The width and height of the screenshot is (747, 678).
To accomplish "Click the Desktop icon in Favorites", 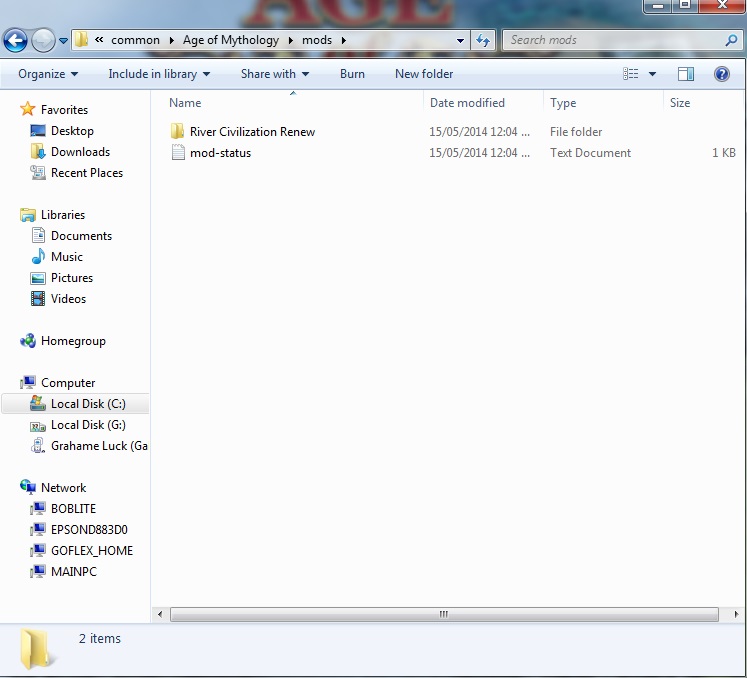I will click(x=38, y=131).
